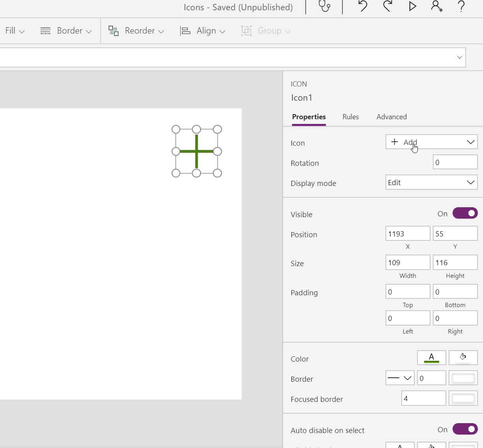Click inside the Width size field
Image resolution: width=483 pixels, height=448 pixels.
(408, 262)
